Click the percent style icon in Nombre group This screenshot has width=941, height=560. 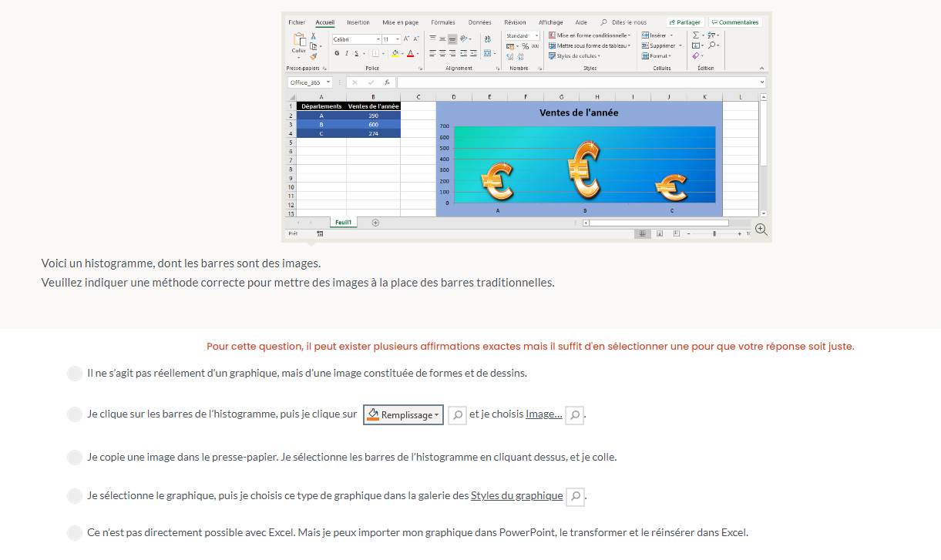(525, 46)
